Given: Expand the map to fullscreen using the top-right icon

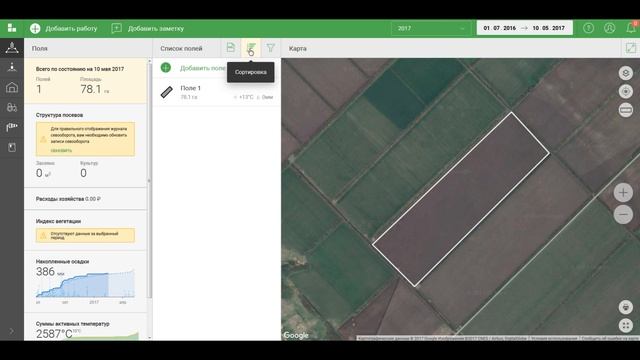Looking at the screenshot, I should (x=631, y=48).
